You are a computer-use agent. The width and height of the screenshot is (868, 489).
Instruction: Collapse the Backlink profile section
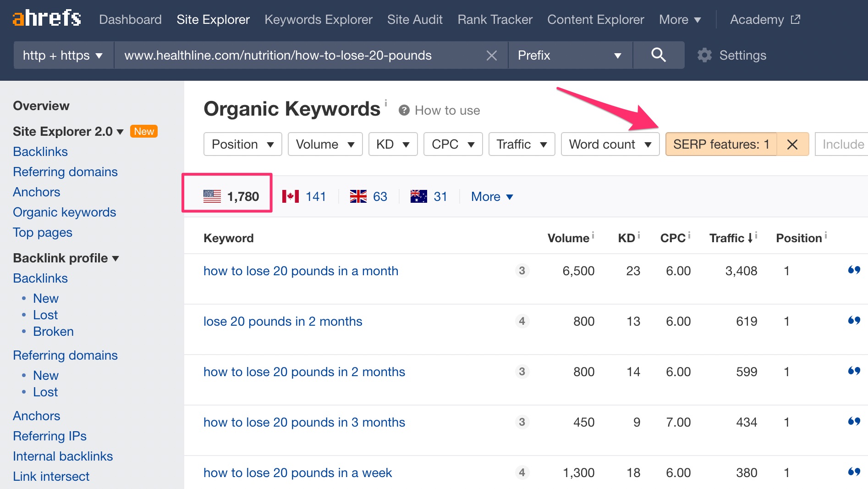[x=66, y=258]
